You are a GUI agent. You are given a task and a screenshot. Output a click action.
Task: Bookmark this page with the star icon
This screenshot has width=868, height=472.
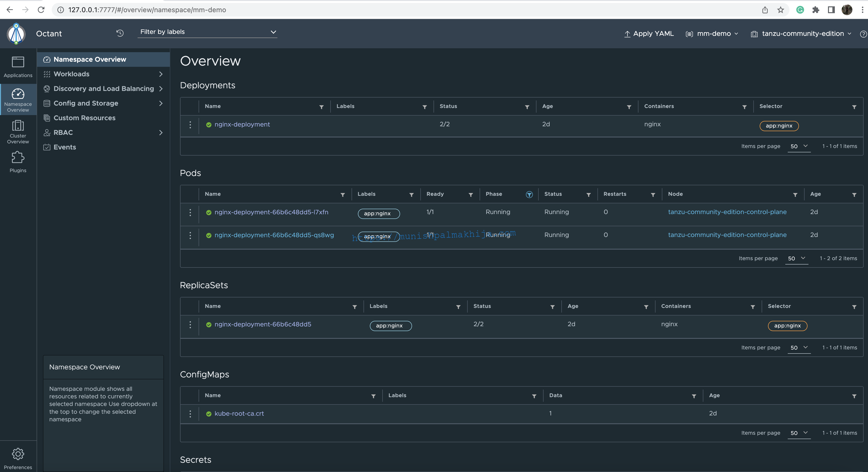click(780, 10)
